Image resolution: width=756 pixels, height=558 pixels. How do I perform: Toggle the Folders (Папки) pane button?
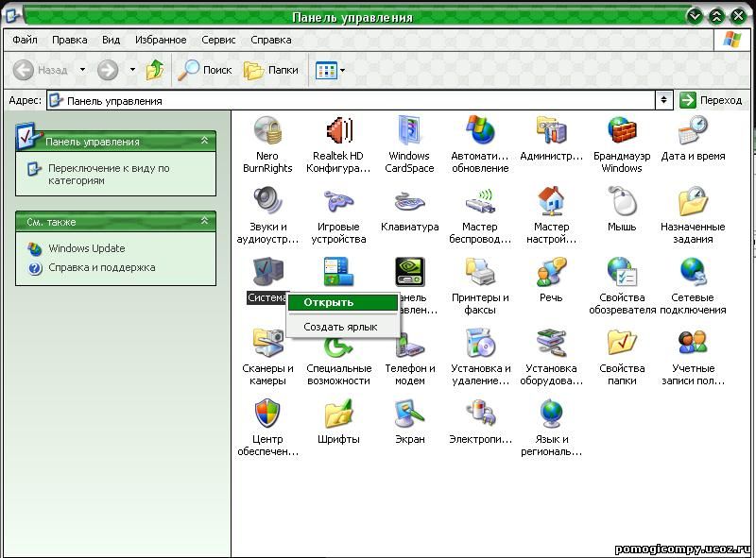coord(271,70)
